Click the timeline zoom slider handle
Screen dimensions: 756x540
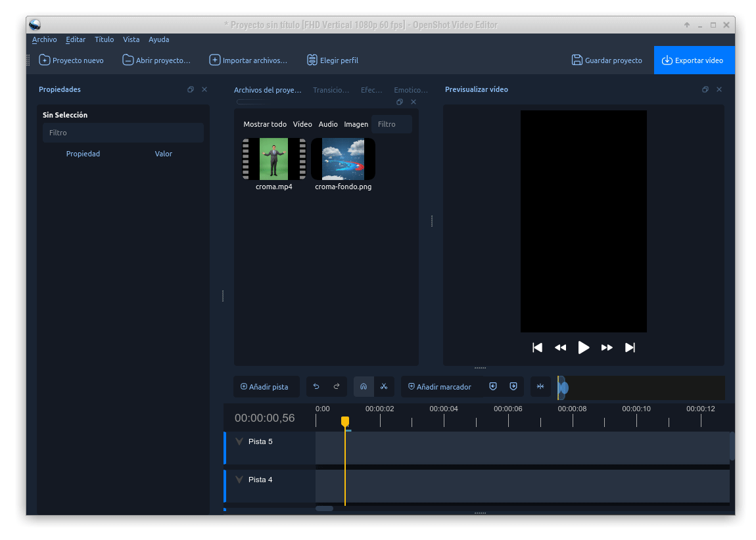tap(563, 388)
